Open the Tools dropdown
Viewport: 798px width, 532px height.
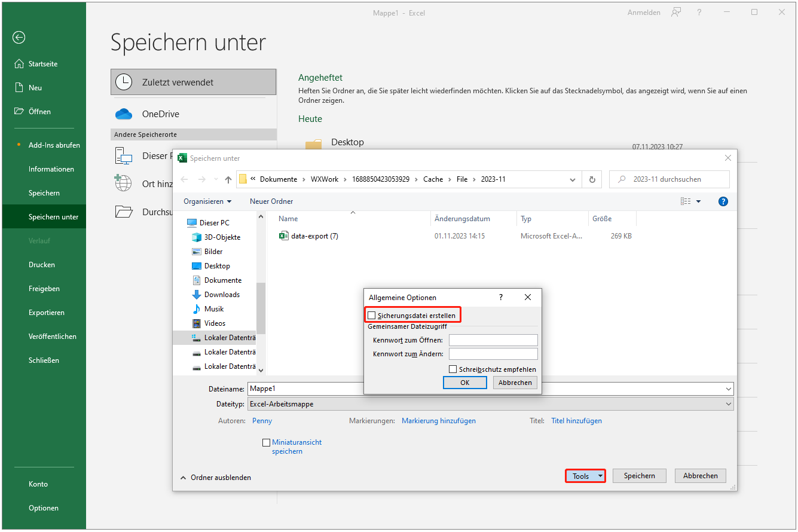[x=585, y=476]
